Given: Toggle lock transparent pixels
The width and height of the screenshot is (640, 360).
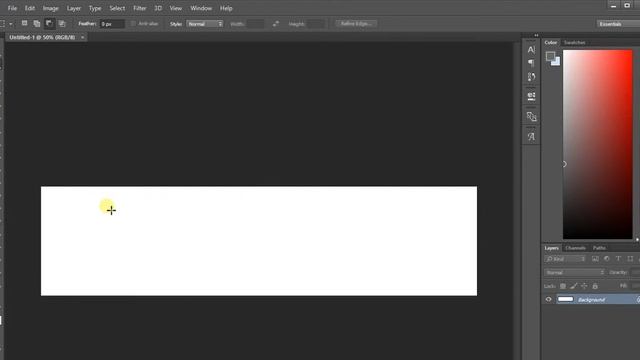Looking at the screenshot, I should (563, 286).
